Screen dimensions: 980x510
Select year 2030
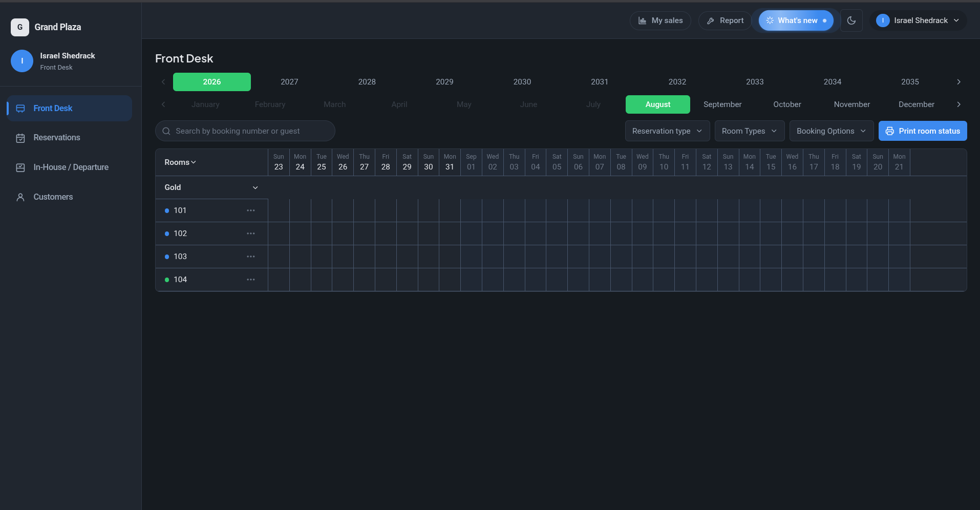[x=522, y=82]
